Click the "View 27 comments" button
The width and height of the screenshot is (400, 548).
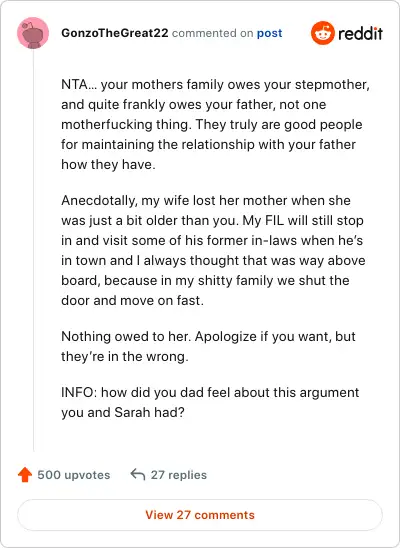(x=200, y=515)
